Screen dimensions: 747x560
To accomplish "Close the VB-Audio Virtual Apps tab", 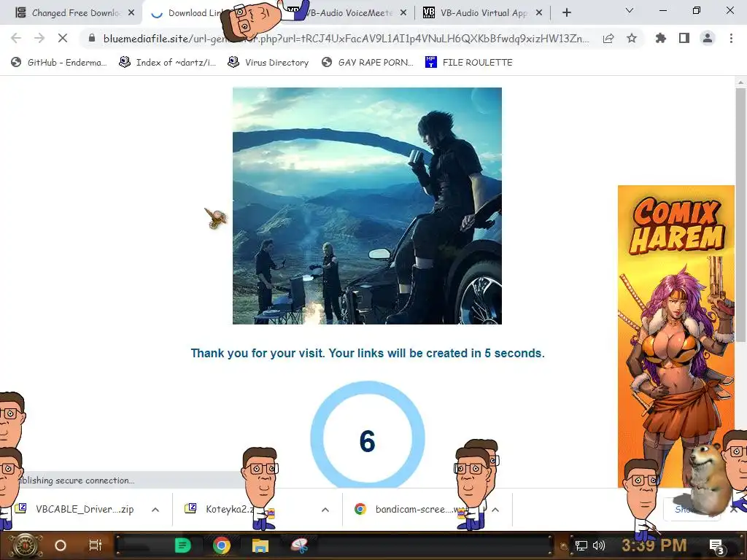I will [x=539, y=13].
